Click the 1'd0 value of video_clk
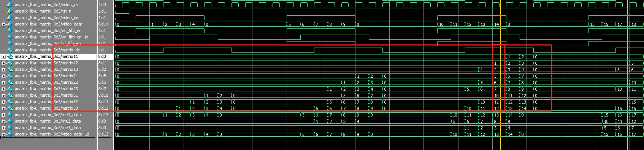This screenshot has height=150, width=644. (x=102, y=5)
